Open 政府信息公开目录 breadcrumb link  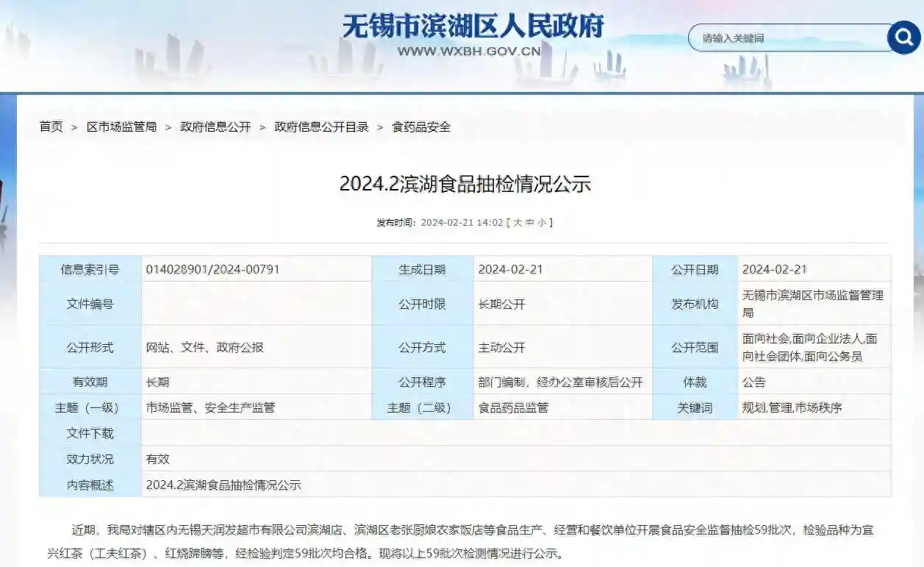point(321,126)
